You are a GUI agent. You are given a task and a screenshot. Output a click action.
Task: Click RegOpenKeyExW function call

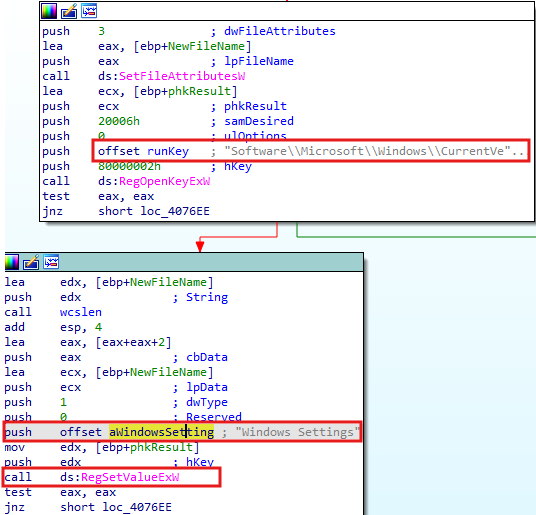coord(164,181)
